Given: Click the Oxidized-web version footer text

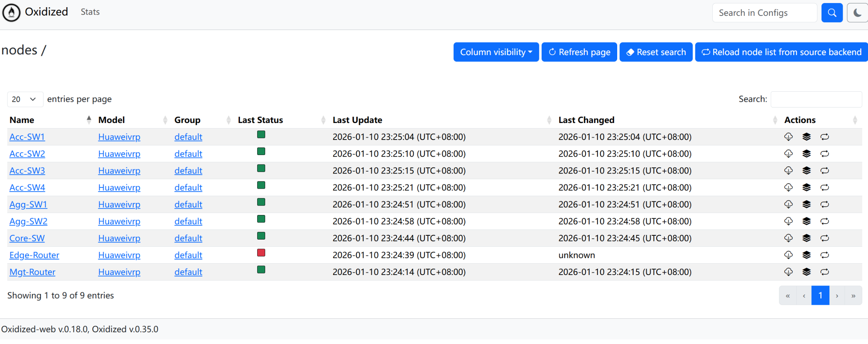Looking at the screenshot, I should click(x=80, y=329).
